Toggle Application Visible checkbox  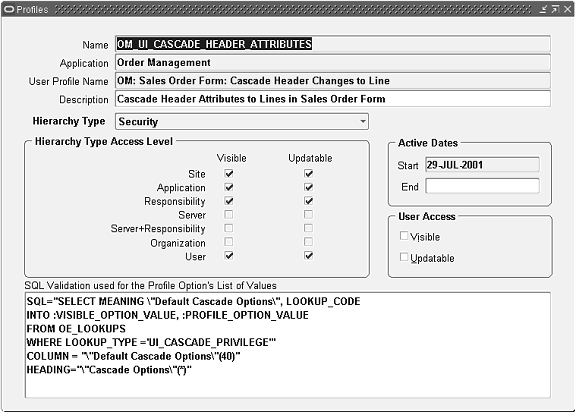229,187
